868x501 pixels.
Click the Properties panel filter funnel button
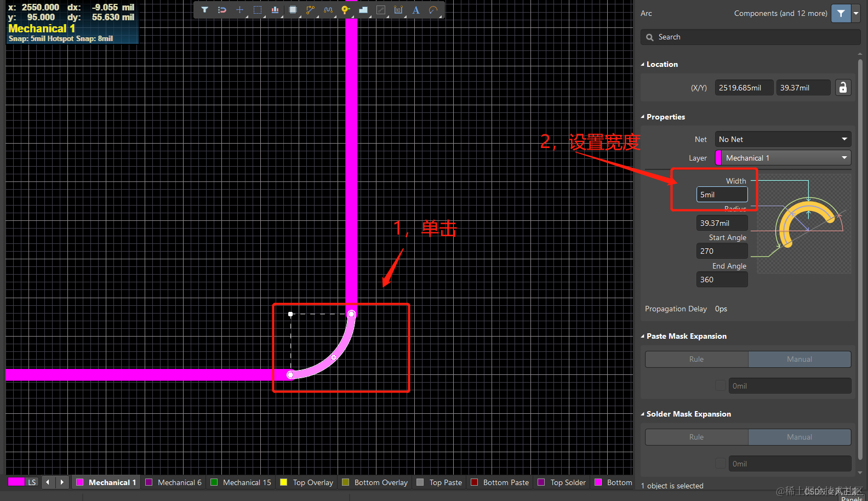click(x=841, y=13)
